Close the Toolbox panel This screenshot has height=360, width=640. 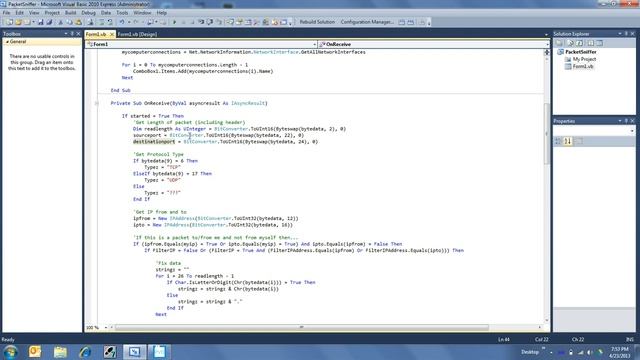[78, 33]
